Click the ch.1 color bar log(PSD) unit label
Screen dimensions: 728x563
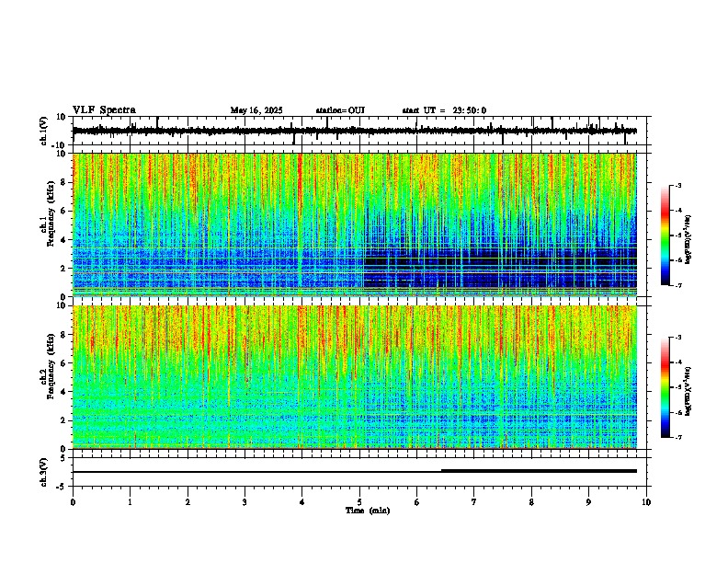pyautogui.click(x=688, y=240)
